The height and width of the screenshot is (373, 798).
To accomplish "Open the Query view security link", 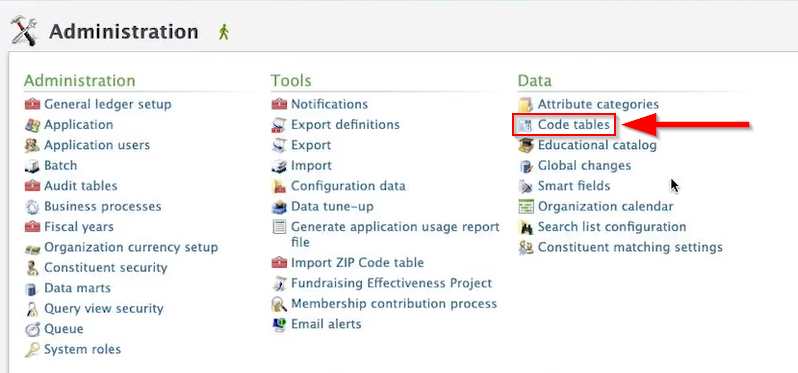I will (x=103, y=308).
